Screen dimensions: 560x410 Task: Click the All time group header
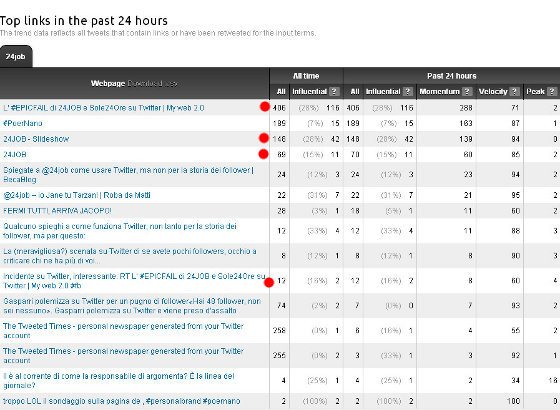point(306,76)
